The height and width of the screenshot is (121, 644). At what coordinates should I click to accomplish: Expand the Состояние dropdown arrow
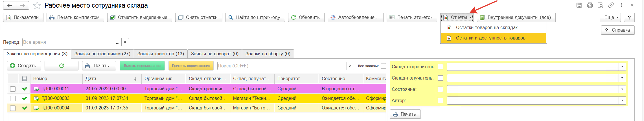click(622, 89)
